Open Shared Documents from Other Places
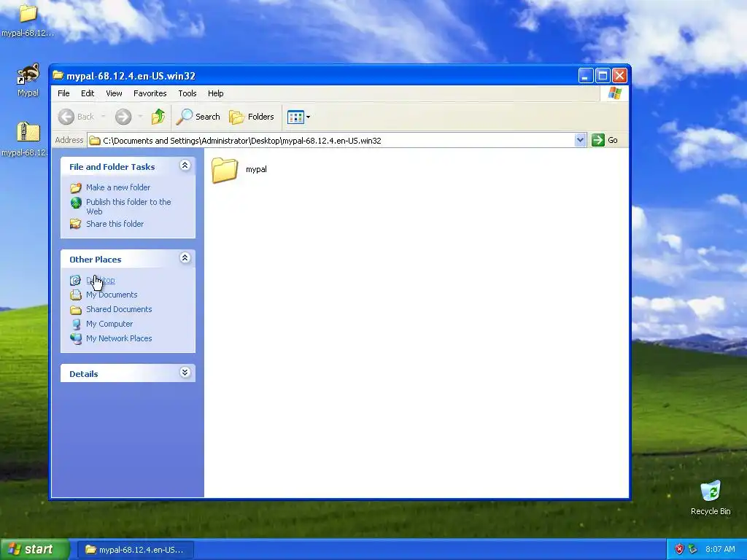 pyautogui.click(x=119, y=309)
